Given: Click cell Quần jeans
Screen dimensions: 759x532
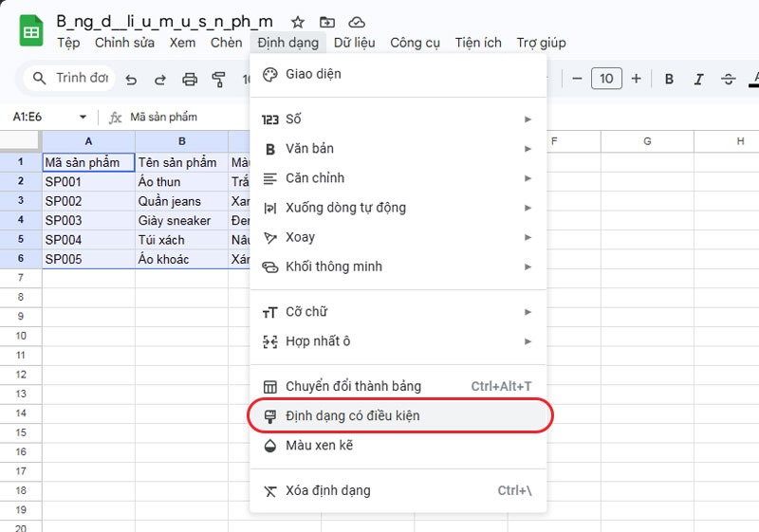Looking at the screenshot, I should pyautogui.click(x=182, y=201).
